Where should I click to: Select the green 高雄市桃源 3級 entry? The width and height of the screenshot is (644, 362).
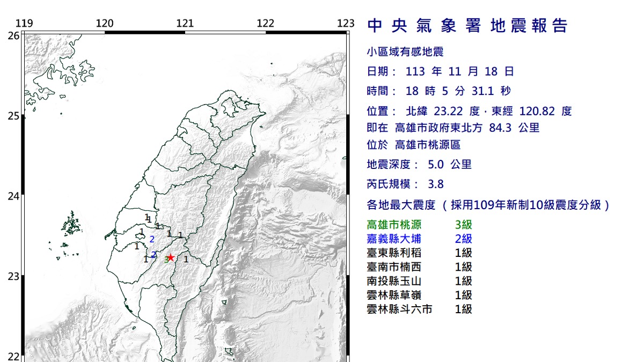(419, 225)
